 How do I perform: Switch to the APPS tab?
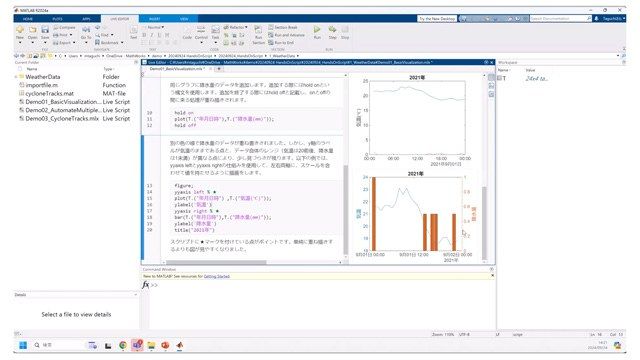86,19
